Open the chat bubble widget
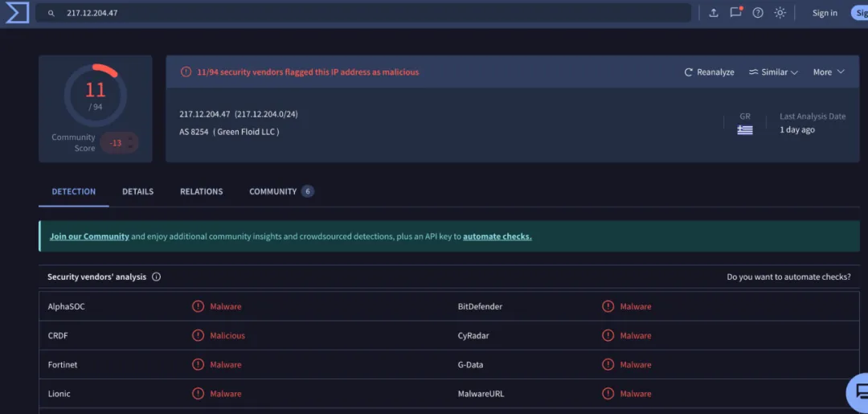 (x=858, y=393)
